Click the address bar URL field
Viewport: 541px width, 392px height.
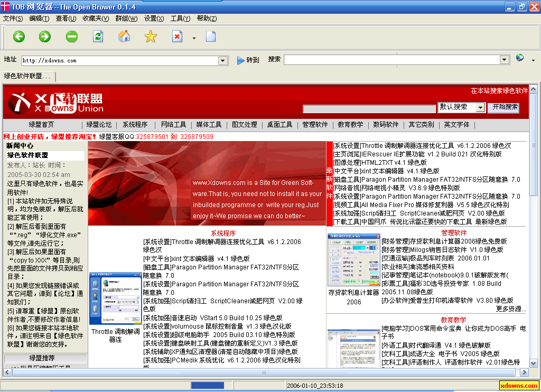point(120,61)
